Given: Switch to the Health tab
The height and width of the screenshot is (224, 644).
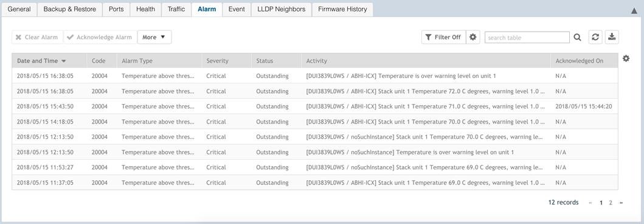Looking at the screenshot, I should [x=146, y=9].
